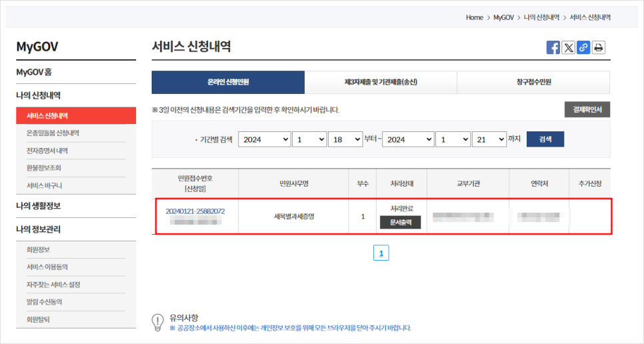Open 나의 정보관리 sidebar section
The image size is (644, 344).
pos(38,229)
